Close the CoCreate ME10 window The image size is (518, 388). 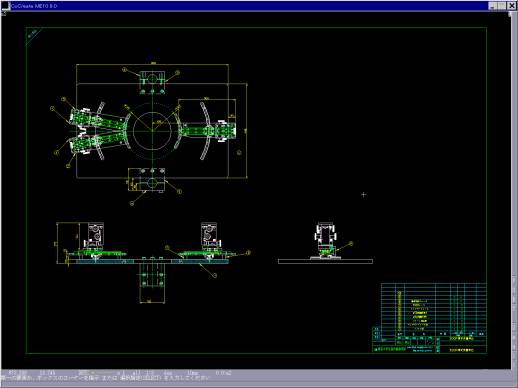(512, 6)
